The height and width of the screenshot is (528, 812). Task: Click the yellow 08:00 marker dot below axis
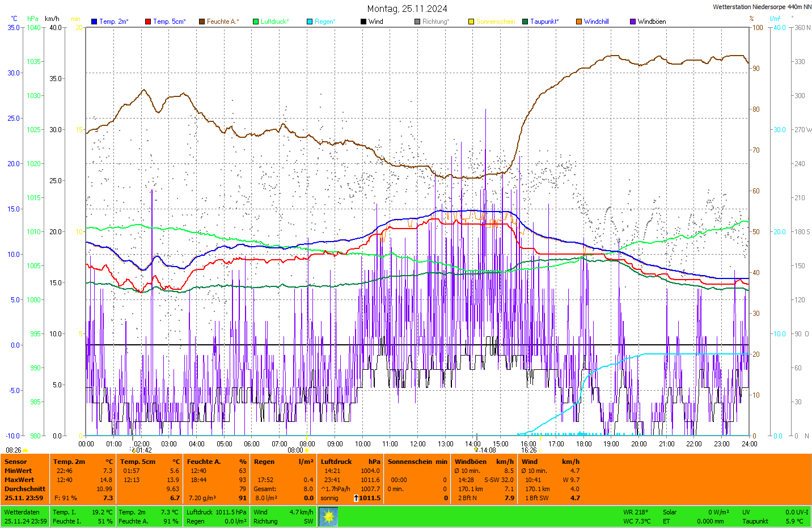coord(307,450)
